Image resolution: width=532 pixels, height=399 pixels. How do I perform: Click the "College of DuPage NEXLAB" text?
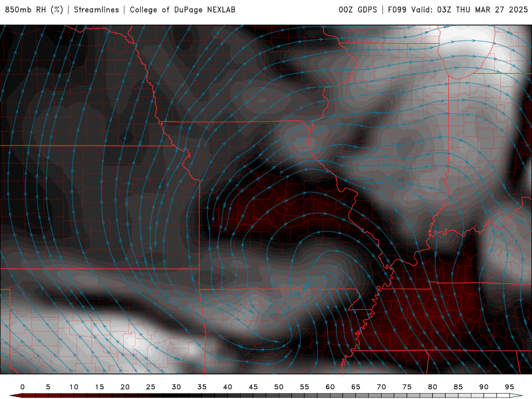(x=182, y=10)
